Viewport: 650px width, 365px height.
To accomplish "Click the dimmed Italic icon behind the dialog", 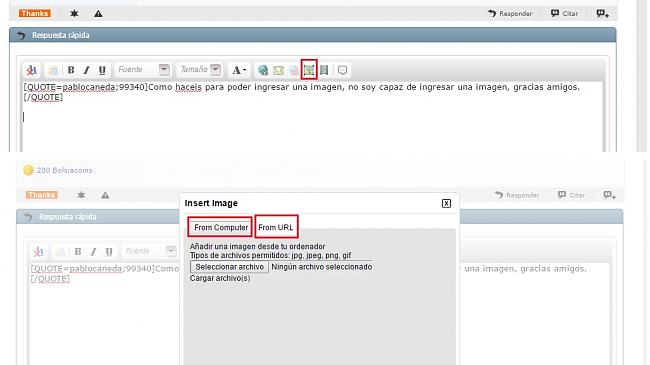I will pyautogui.click(x=93, y=251).
